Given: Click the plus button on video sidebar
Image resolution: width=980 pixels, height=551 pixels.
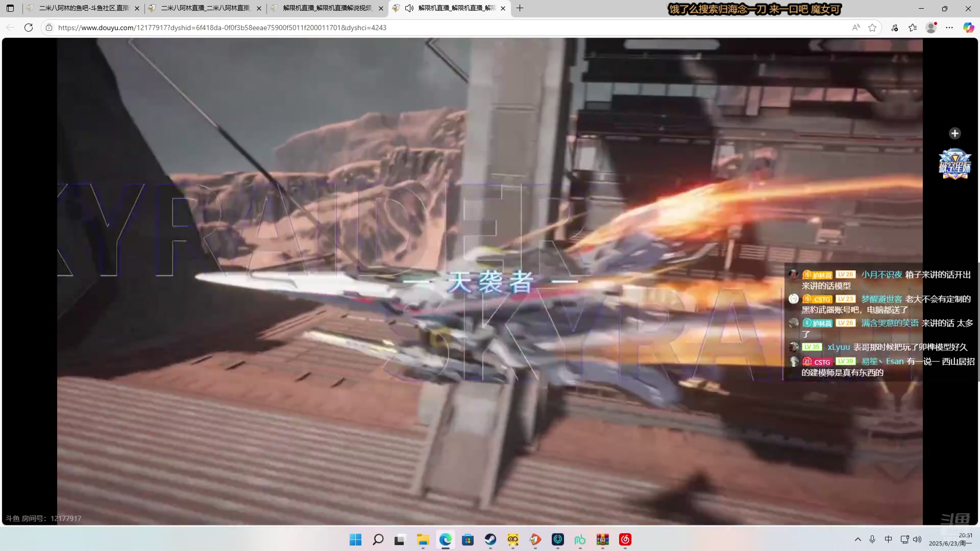Looking at the screenshot, I should tap(954, 133).
